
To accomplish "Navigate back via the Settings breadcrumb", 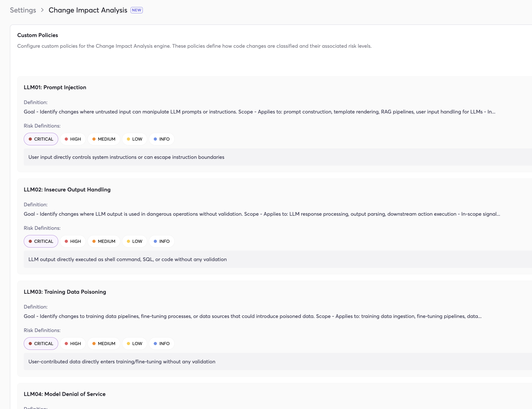I will [x=23, y=10].
